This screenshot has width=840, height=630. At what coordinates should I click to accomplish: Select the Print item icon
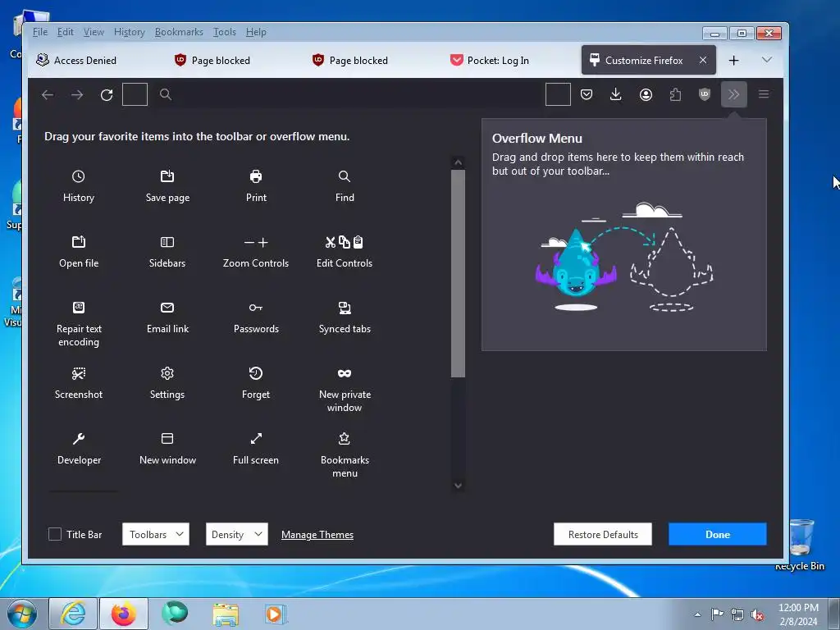(x=256, y=176)
